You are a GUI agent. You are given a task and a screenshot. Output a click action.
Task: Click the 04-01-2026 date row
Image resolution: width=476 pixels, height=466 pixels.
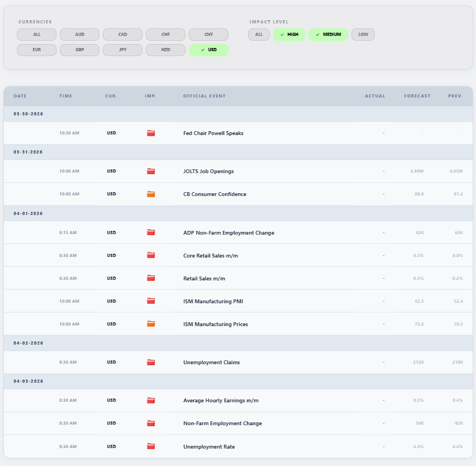(x=238, y=213)
